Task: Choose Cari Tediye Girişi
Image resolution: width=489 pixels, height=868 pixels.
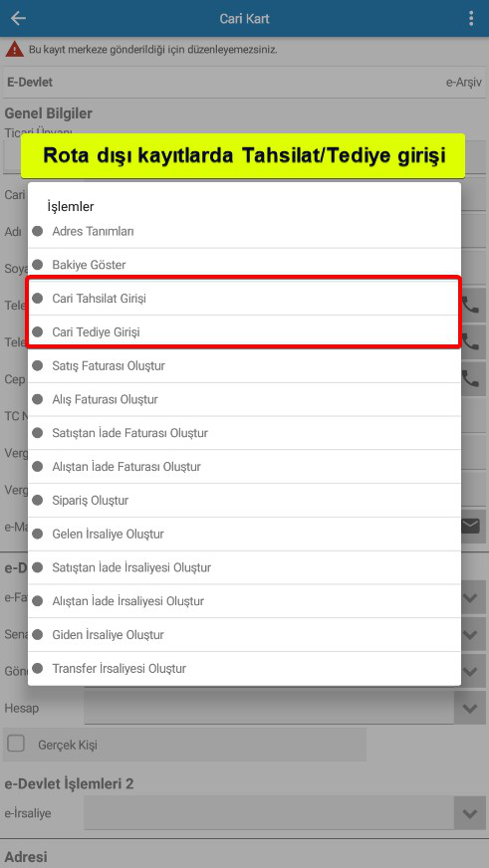Action: click(x=244, y=332)
